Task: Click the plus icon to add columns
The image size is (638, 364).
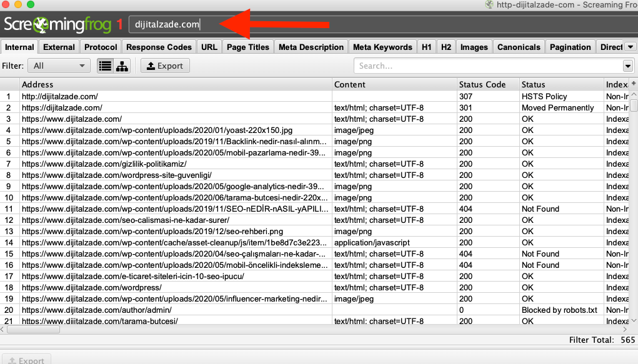Action: pyautogui.click(x=634, y=84)
